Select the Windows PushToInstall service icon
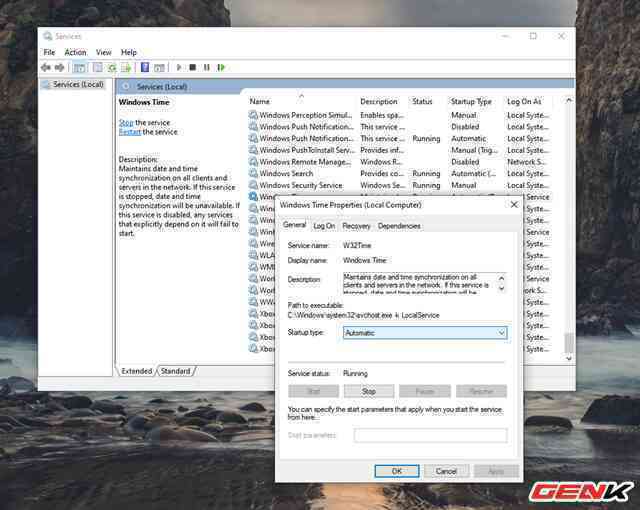The width and height of the screenshot is (640, 510). [x=253, y=150]
